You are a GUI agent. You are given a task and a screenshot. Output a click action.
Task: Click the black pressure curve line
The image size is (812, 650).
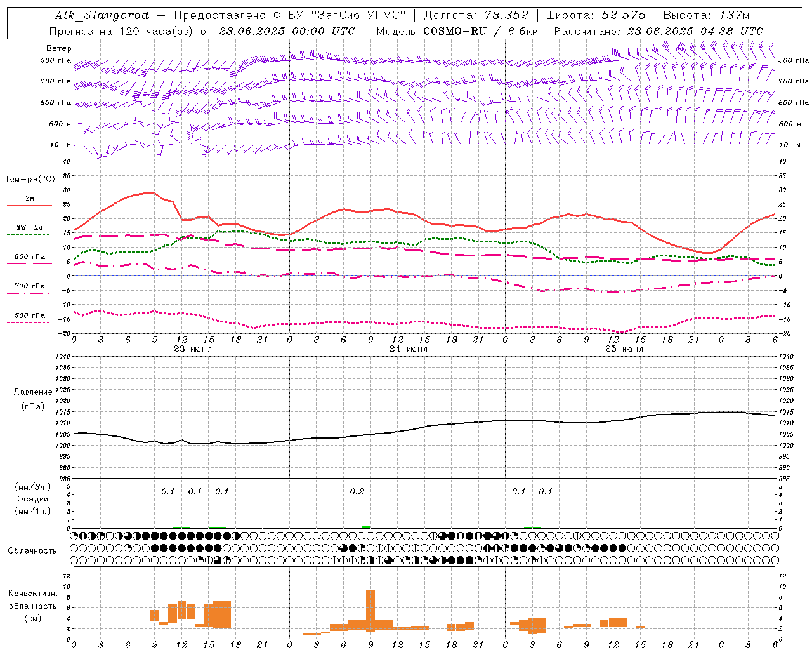click(x=424, y=427)
